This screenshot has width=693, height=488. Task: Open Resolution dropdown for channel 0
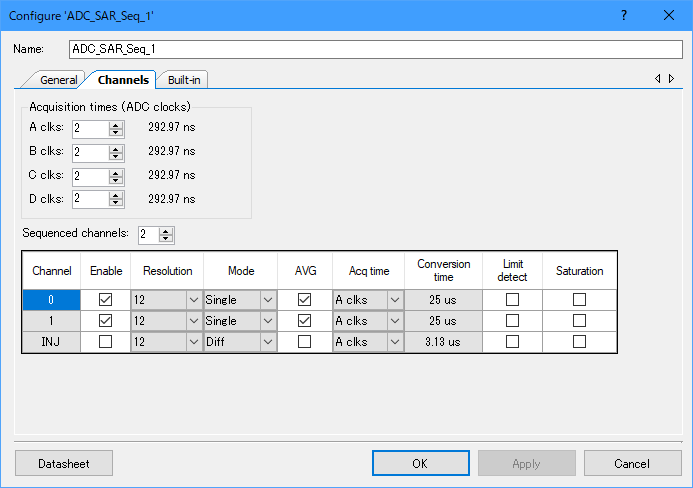[x=193, y=299]
